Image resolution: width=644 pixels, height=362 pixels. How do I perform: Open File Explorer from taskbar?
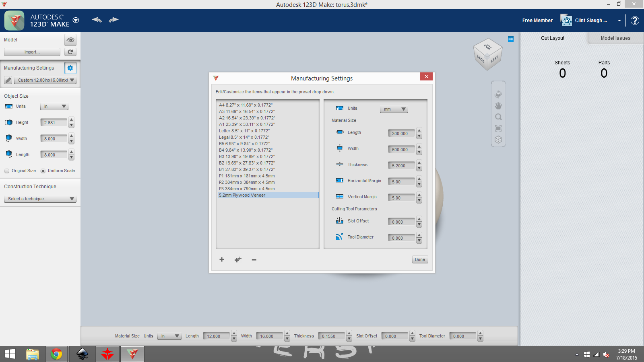click(x=33, y=354)
